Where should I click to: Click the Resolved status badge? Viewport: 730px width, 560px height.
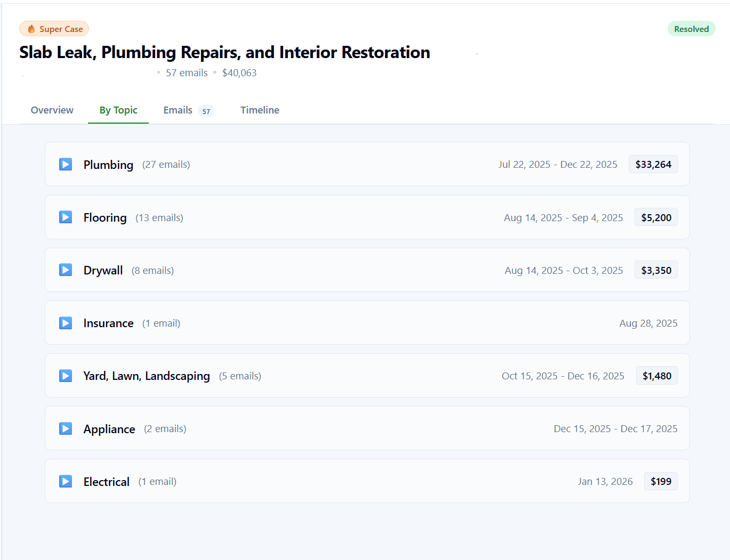coord(691,28)
